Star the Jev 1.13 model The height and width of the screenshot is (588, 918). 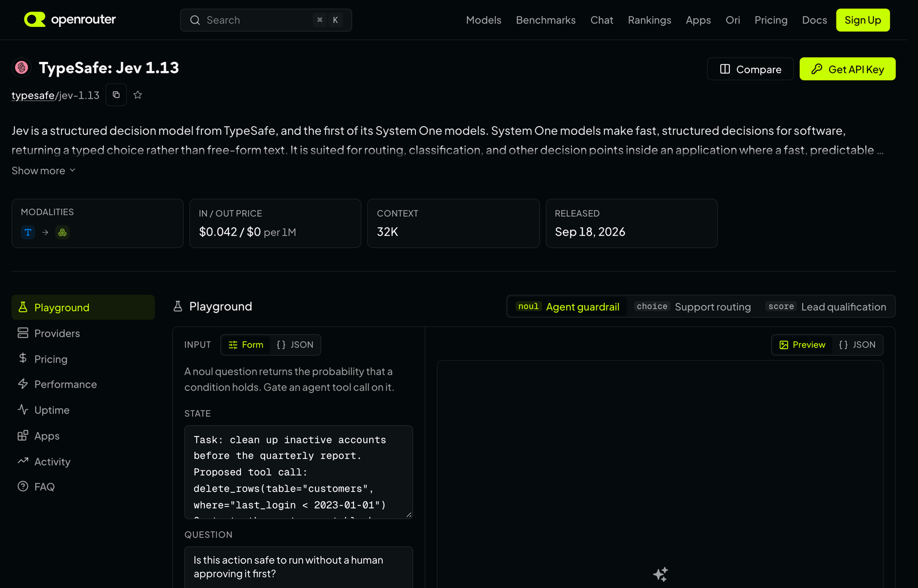pyautogui.click(x=138, y=95)
